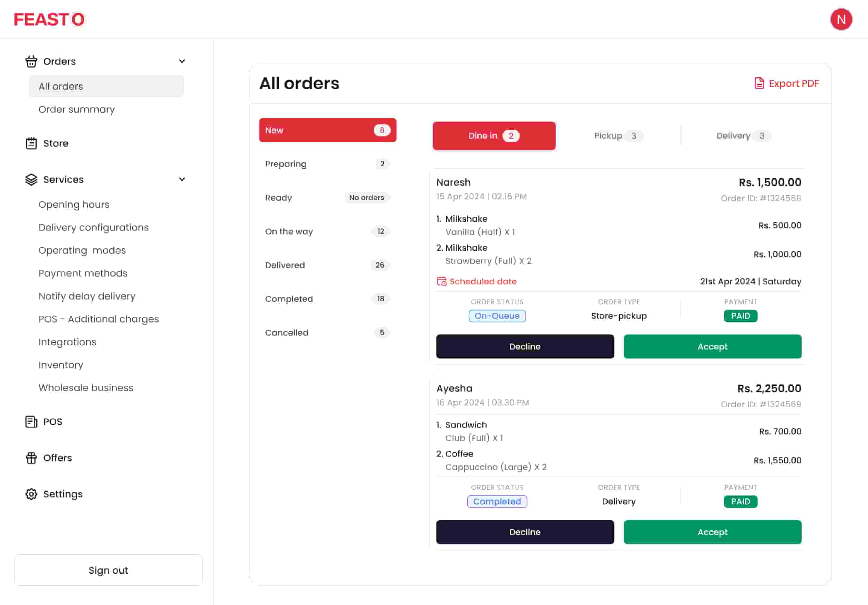Click the Scheduled date calendar icon
Screen dimensions: 868x605
[x=441, y=281]
